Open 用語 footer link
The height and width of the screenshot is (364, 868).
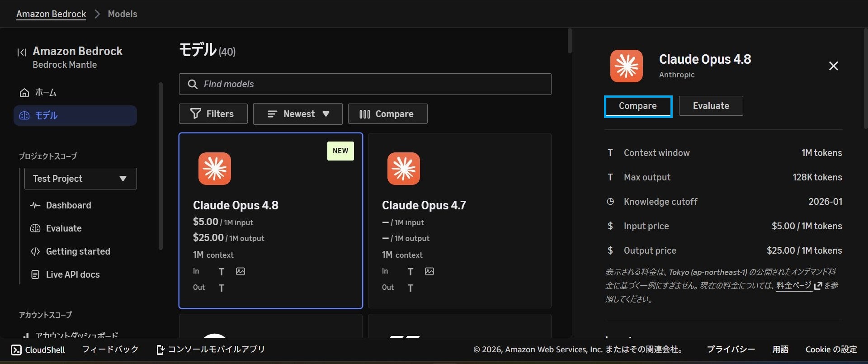tap(780, 350)
